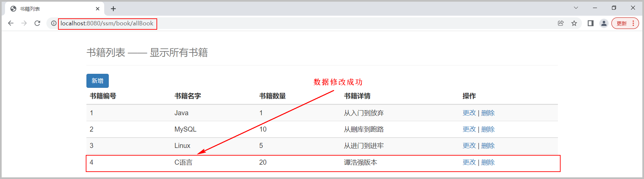Go back to the previous page
The width and height of the screenshot is (644, 179).
(11, 23)
